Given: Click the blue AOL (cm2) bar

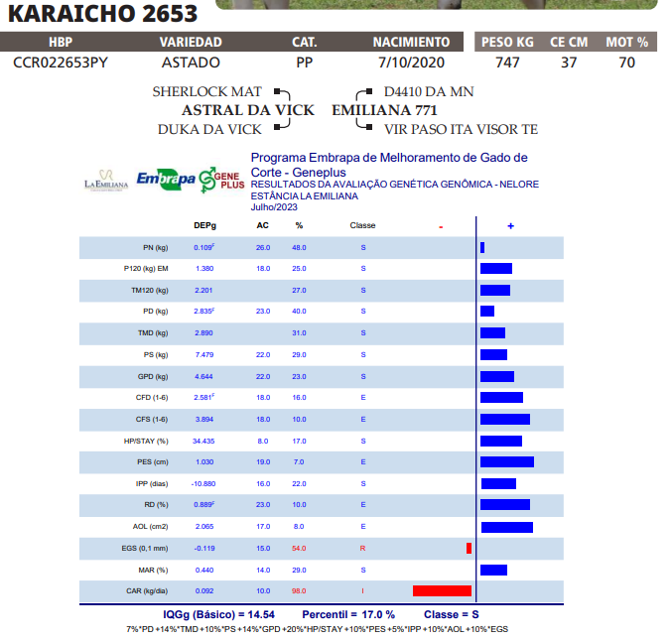Looking at the screenshot, I should 506,527.
